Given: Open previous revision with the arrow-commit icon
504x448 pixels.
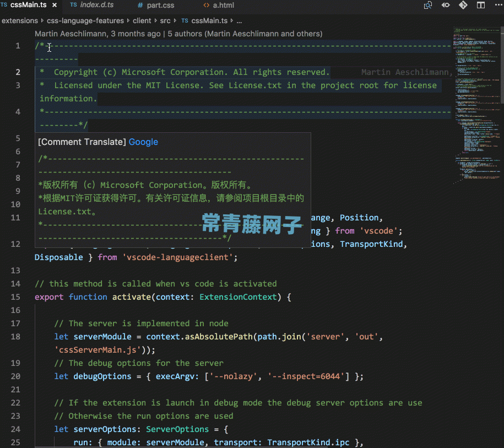Looking at the screenshot, I should 446,5.
